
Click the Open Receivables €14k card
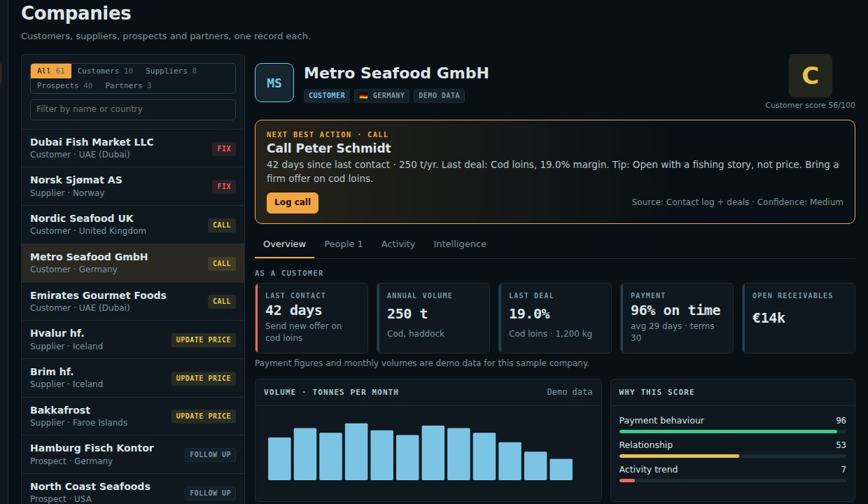pyautogui.click(x=799, y=318)
